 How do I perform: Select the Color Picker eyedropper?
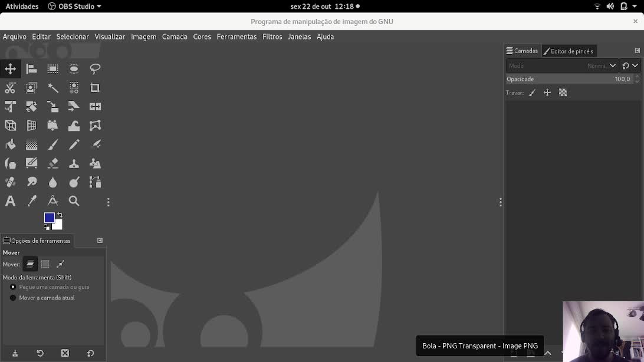(32, 200)
